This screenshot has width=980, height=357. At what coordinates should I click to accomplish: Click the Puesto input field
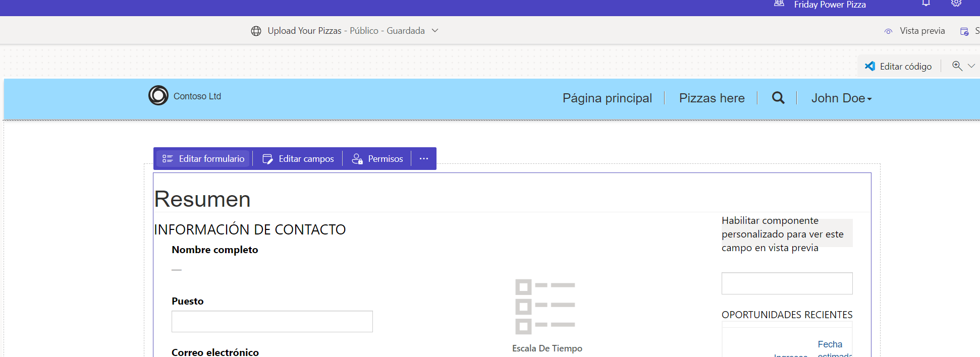(272, 321)
